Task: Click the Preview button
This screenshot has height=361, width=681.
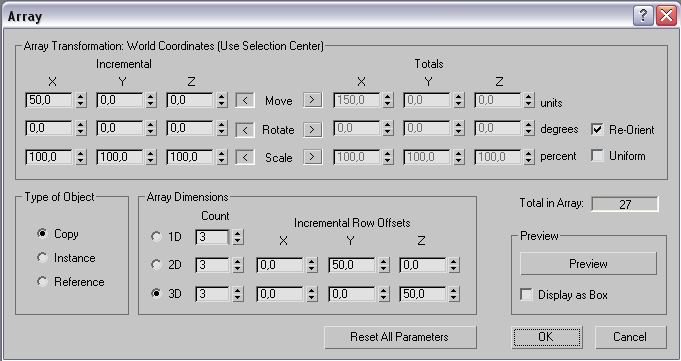Action: 588,264
